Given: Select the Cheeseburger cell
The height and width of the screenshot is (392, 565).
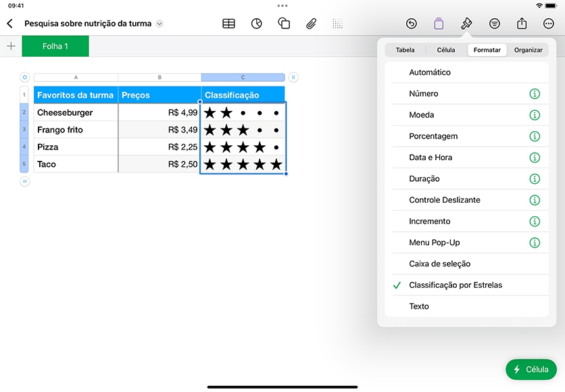Looking at the screenshot, I should pyautogui.click(x=76, y=112).
